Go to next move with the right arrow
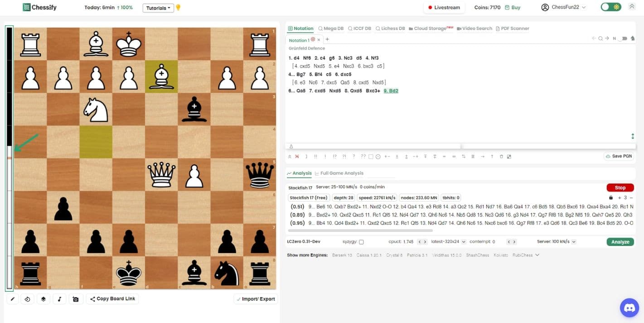This screenshot has width=644, height=323. (607, 39)
